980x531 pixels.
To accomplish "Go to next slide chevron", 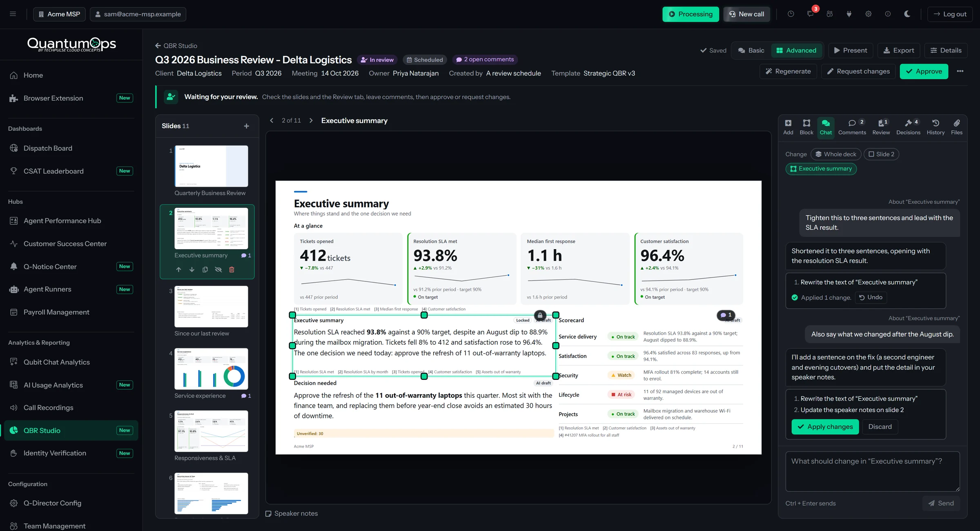I will click(311, 120).
